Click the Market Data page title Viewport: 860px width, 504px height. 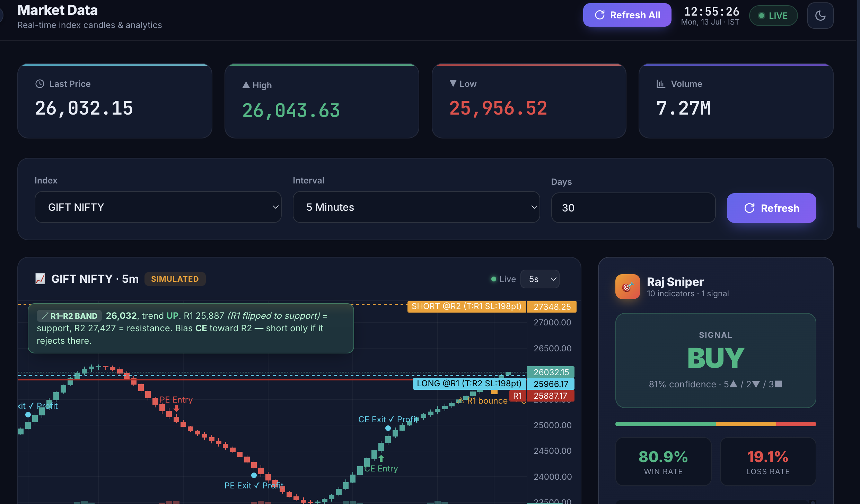click(x=58, y=10)
